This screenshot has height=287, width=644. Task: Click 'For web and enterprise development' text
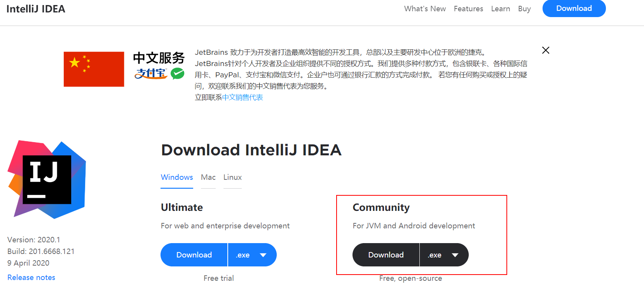click(x=225, y=226)
